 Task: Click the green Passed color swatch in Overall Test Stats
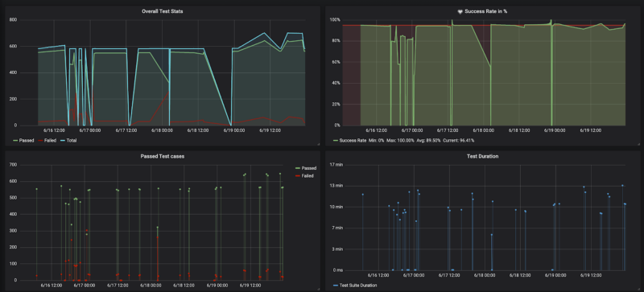15,141
